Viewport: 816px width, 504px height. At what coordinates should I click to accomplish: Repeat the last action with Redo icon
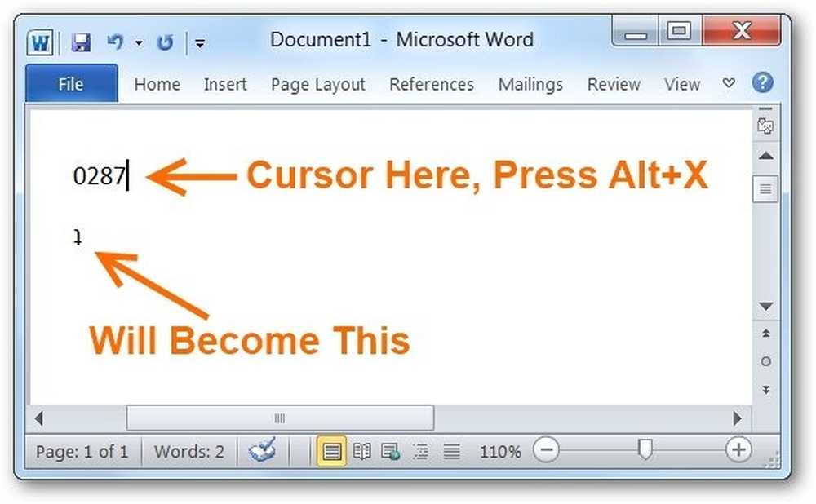(165, 42)
